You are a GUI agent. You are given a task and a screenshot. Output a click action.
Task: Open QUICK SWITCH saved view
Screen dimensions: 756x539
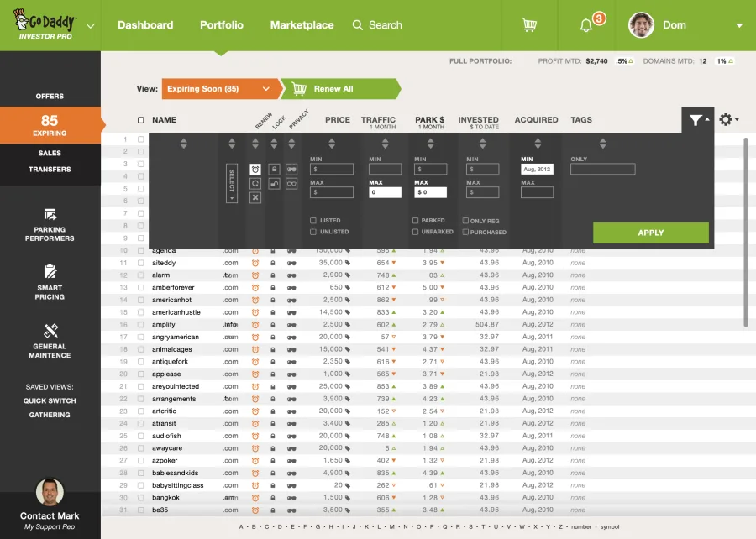point(50,400)
